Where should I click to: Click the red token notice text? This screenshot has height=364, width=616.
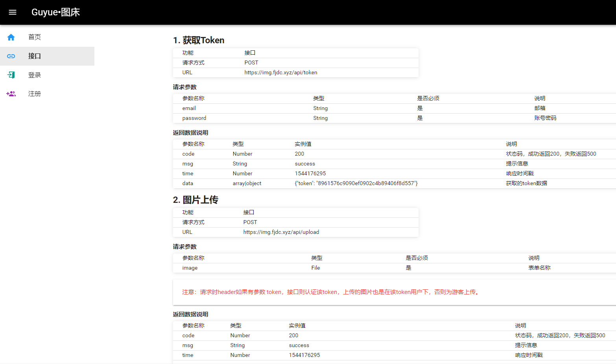331,292
